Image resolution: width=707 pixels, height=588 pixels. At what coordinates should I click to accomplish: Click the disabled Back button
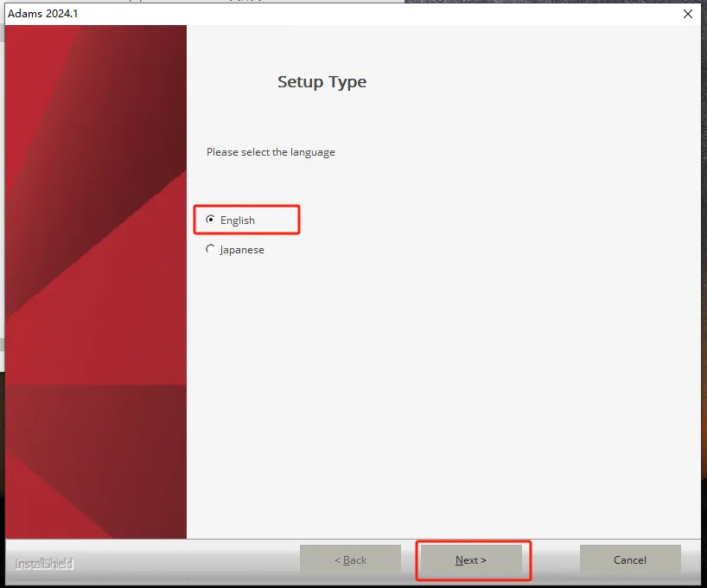coord(350,560)
